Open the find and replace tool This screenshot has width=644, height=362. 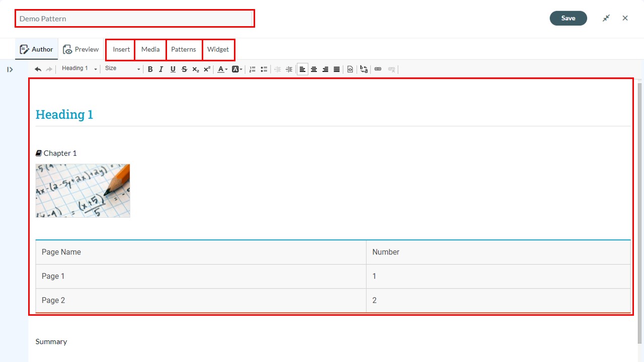(x=364, y=69)
